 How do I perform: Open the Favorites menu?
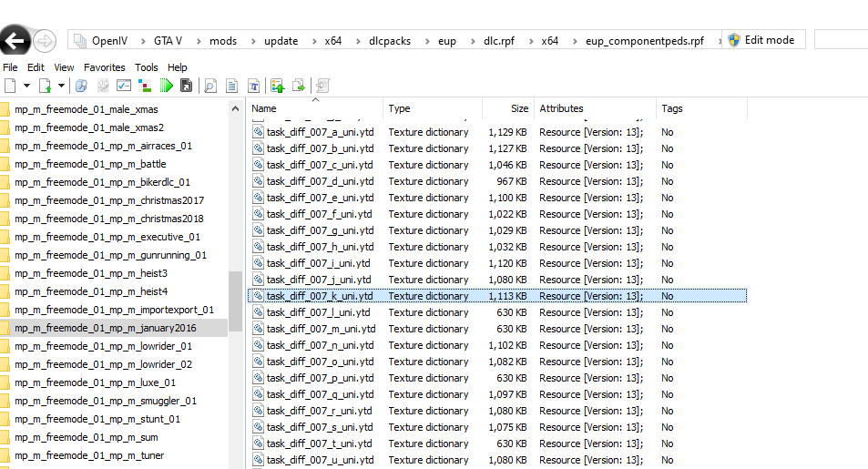click(105, 67)
